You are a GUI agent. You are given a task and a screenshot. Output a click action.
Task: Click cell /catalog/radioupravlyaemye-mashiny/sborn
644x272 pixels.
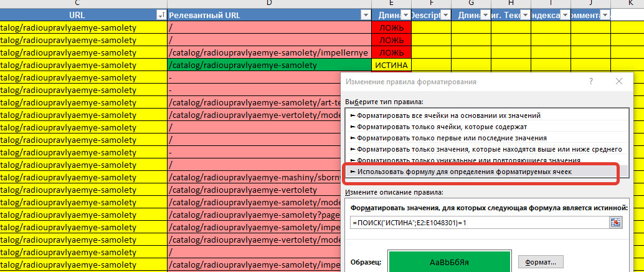(x=255, y=178)
